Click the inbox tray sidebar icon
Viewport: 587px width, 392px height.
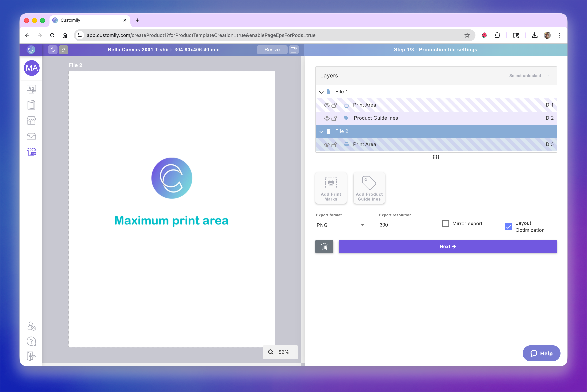(32, 136)
